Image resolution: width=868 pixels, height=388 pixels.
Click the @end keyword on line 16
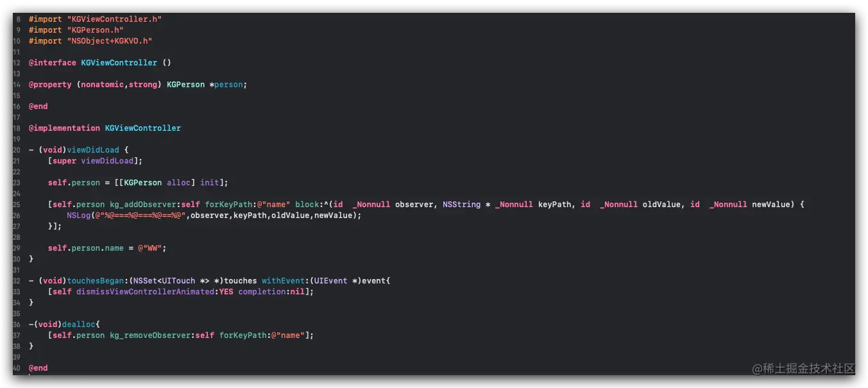pyautogui.click(x=38, y=106)
